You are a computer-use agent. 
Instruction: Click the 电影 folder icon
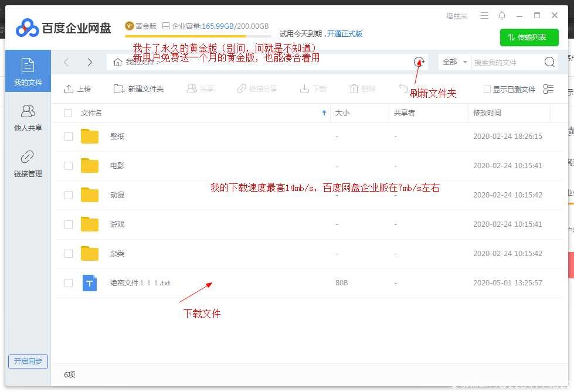pyautogui.click(x=90, y=165)
